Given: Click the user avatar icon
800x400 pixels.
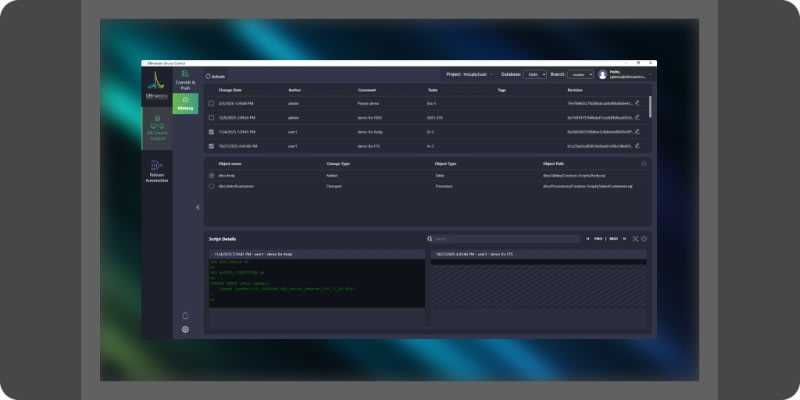Looking at the screenshot, I should tap(603, 74).
